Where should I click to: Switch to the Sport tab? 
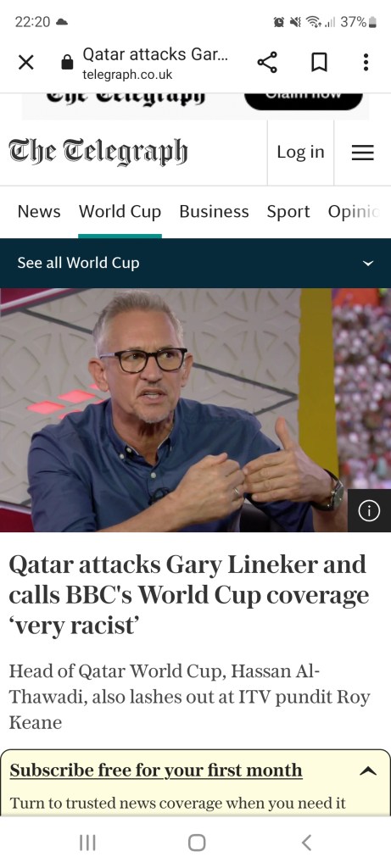click(288, 211)
